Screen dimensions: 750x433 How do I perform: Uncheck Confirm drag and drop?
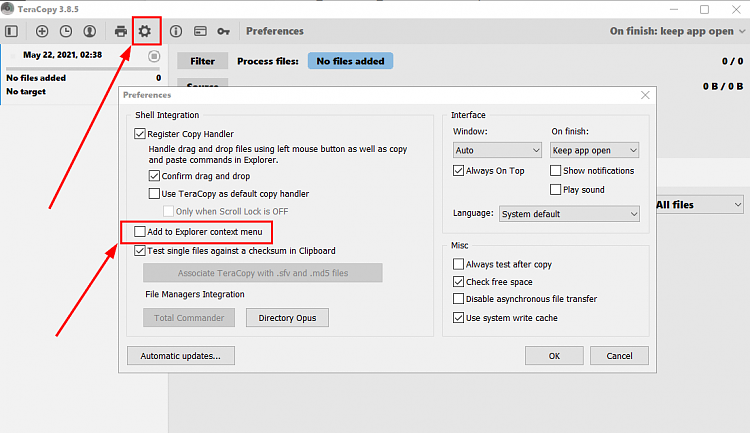point(154,176)
